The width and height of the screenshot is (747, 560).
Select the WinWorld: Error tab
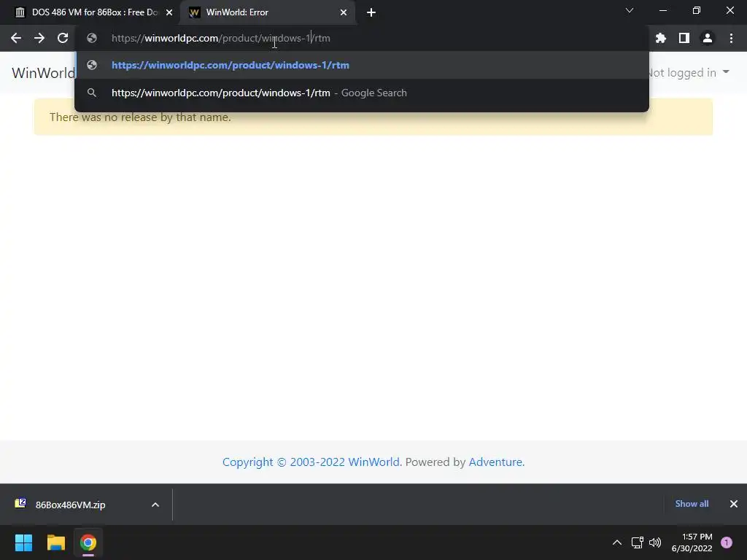(268, 12)
